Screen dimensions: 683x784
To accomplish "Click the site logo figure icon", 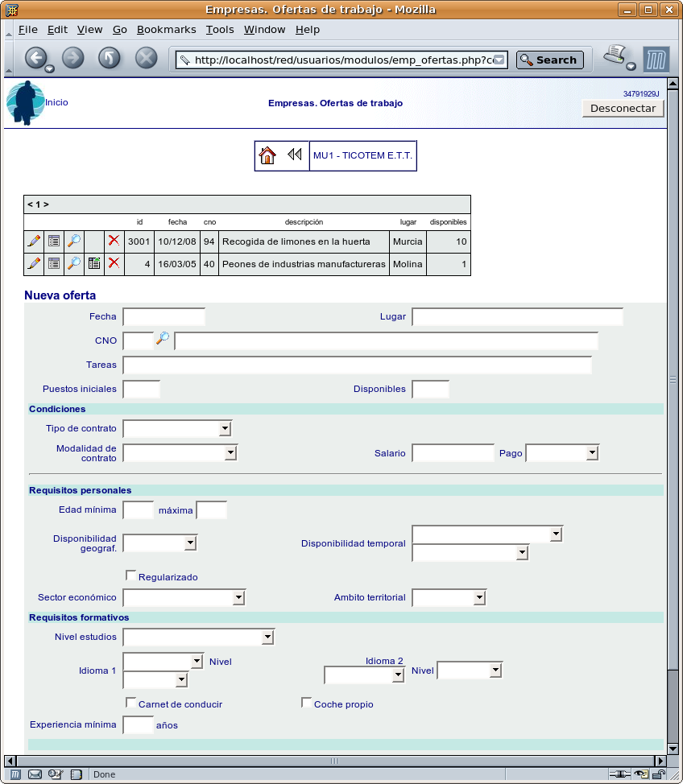I will [x=25, y=103].
